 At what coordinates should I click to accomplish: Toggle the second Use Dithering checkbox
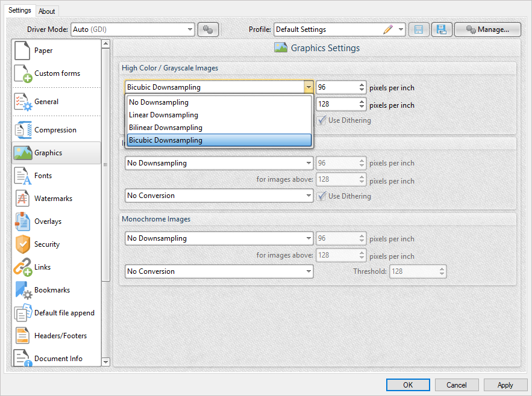point(321,196)
